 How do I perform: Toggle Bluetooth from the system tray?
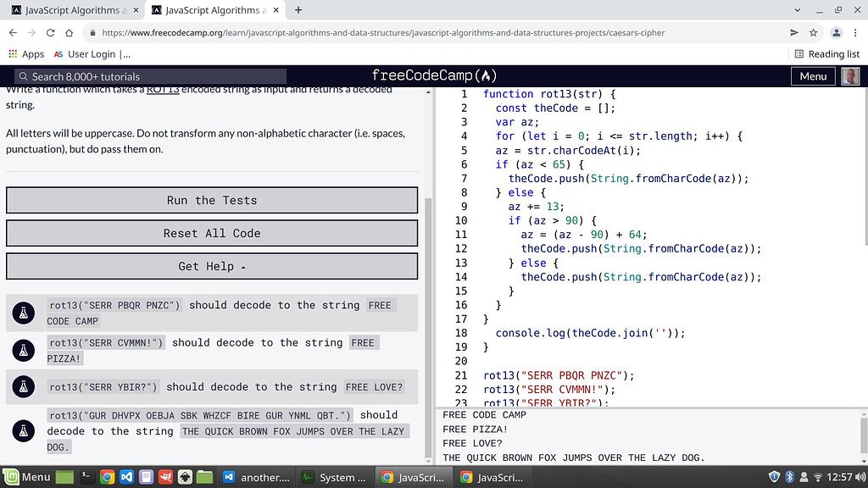[x=789, y=476]
